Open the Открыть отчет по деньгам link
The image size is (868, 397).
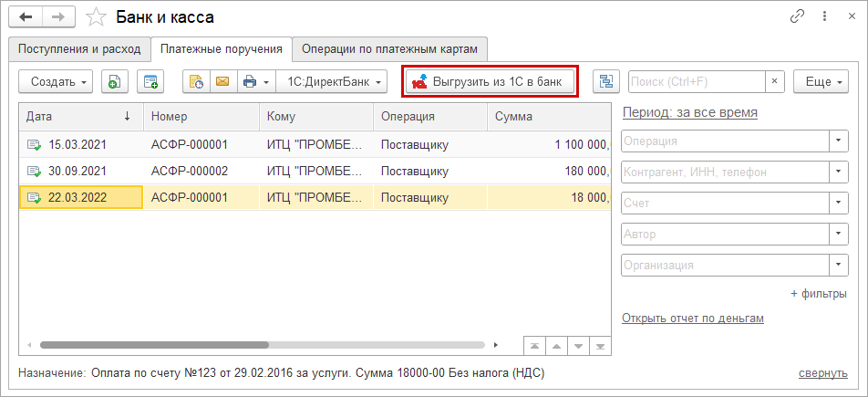(692, 318)
